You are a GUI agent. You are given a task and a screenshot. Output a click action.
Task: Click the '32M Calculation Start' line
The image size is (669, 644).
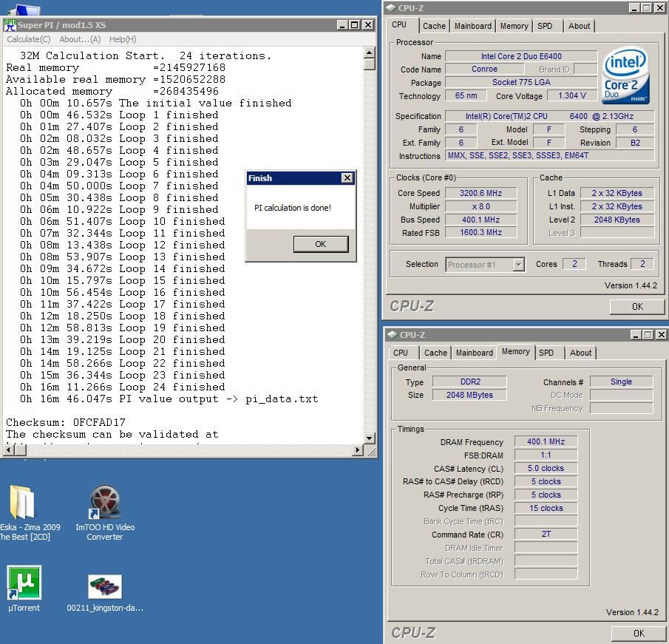146,56
